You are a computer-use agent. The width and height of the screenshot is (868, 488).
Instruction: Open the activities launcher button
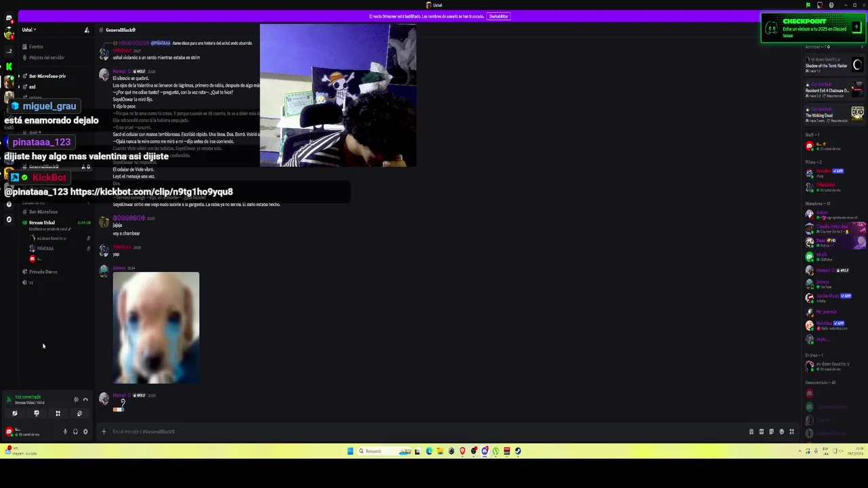coord(58,413)
